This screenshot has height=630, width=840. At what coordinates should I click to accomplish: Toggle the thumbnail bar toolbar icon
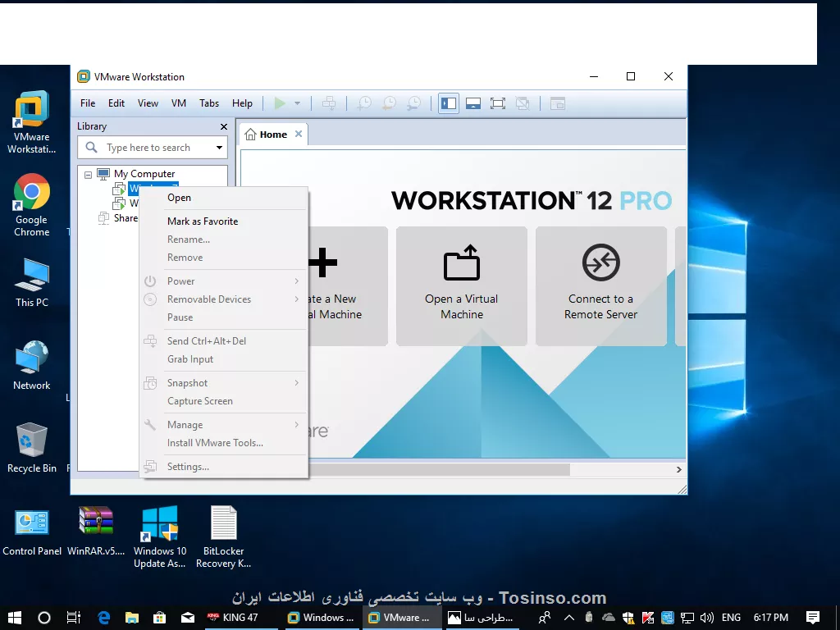pyautogui.click(x=473, y=103)
